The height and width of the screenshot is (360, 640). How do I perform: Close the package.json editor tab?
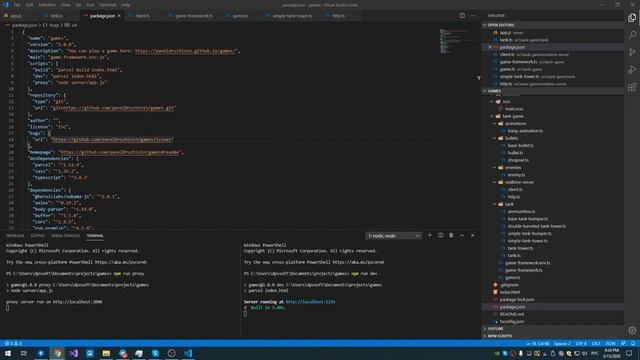[x=119, y=16]
